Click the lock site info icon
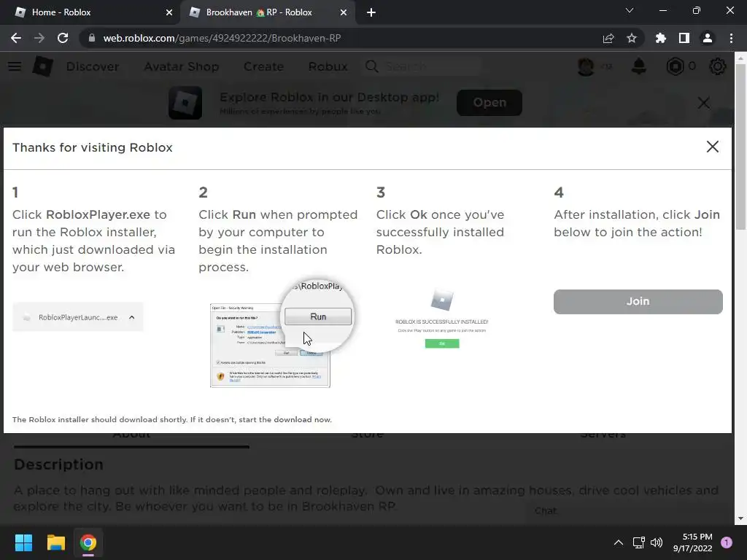The height and width of the screenshot is (560, 747). click(x=92, y=38)
